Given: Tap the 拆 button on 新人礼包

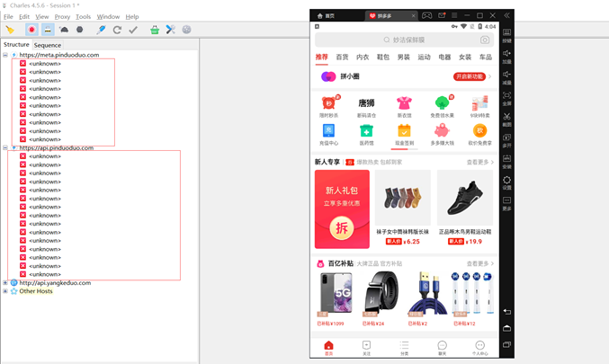Looking at the screenshot, I should tap(342, 227).
